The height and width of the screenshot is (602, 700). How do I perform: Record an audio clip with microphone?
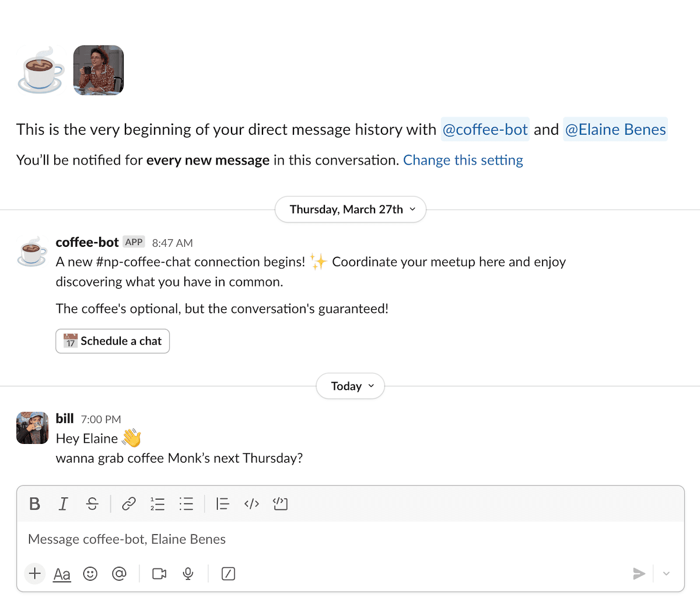(188, 574)
